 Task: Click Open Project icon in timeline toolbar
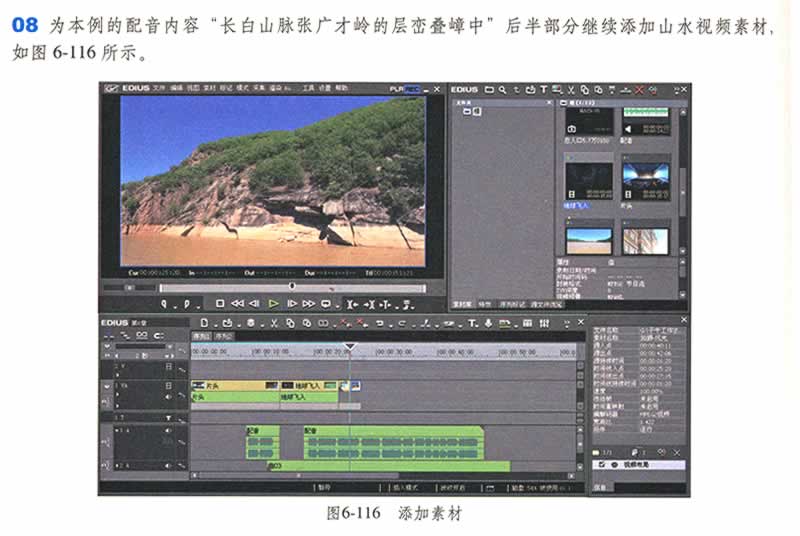click(228, 323)
